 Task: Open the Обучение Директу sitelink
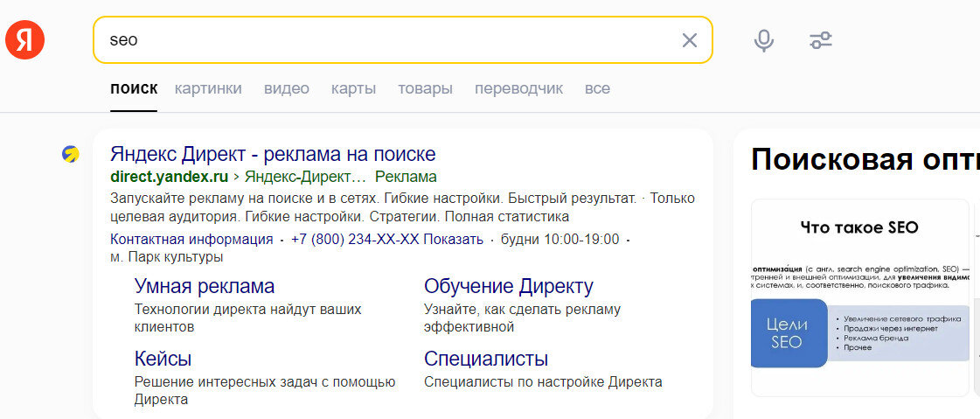coord(509,286)
